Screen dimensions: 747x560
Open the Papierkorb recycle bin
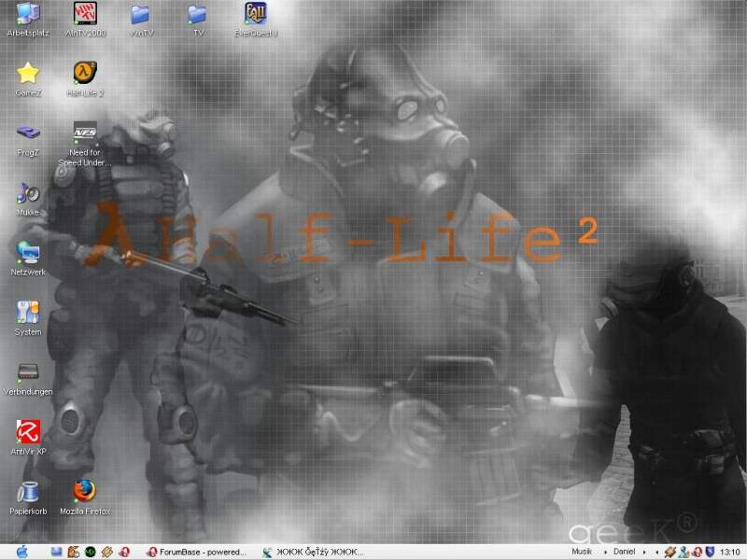(x=28, y=498)
